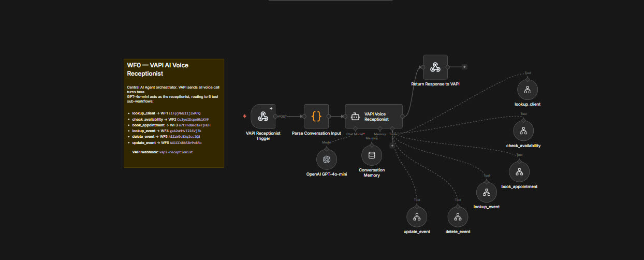The height and width of the screenshot is (260, 644).
Task: Select the Return Response to VAPI node
Action: pos(435,67)
